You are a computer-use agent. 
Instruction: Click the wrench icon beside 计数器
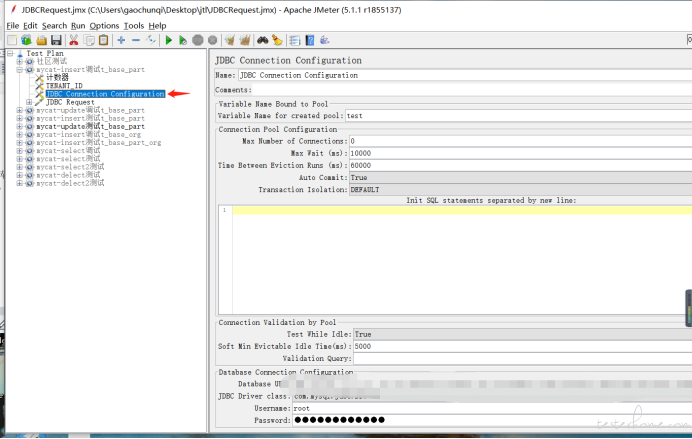pyautogui.click(x=39, y=78)
